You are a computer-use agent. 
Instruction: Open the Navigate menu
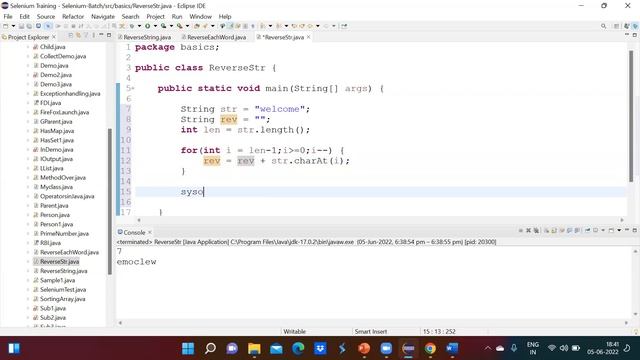pos(103,16)
